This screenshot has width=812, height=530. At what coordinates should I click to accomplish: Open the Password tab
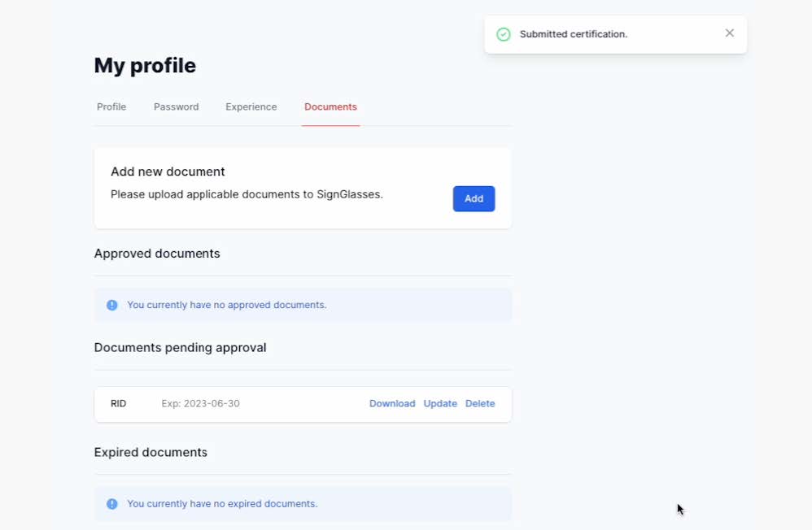point(176,106)
